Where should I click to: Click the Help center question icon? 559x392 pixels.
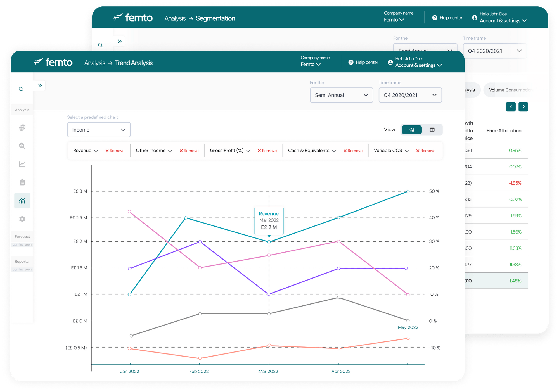tap(351, 62)
